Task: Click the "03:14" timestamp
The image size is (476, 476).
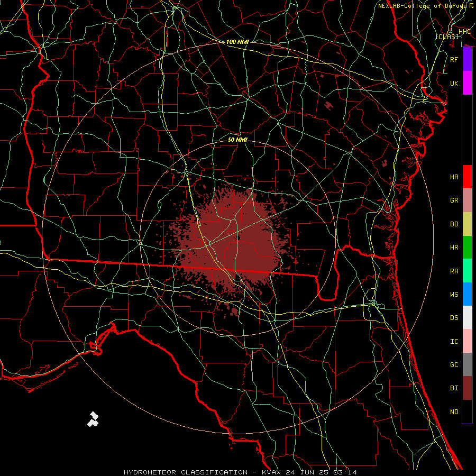Action: tap(345, 472)
